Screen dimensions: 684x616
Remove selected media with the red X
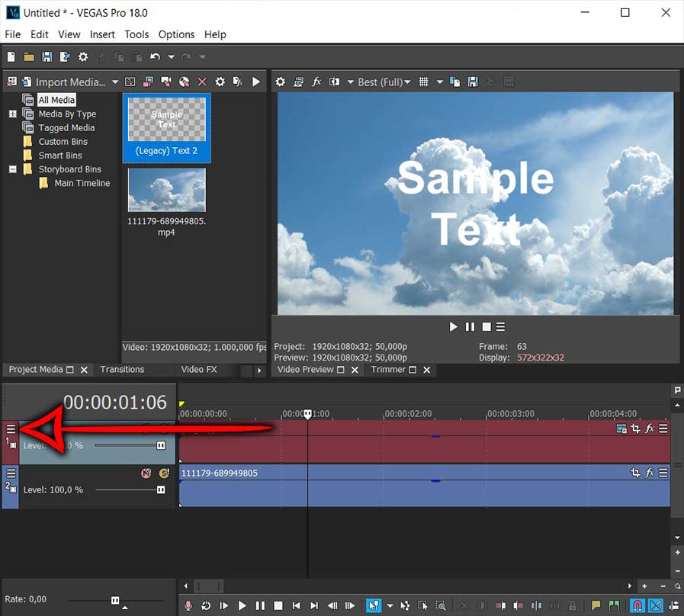202,82
